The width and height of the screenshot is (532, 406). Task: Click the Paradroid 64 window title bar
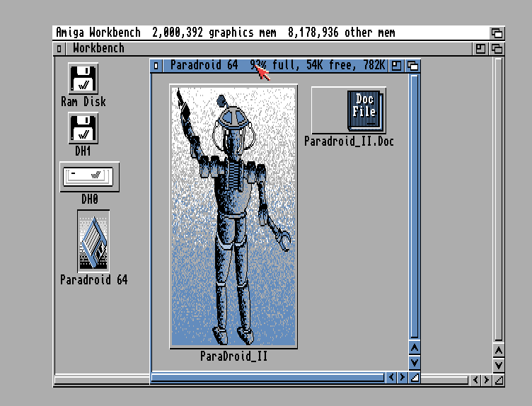[x=275, y=66]
